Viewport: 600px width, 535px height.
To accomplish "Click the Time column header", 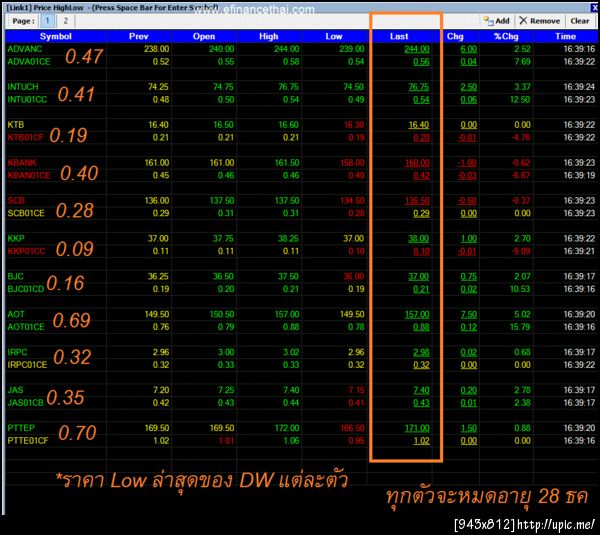I will [x=565, y=36].
